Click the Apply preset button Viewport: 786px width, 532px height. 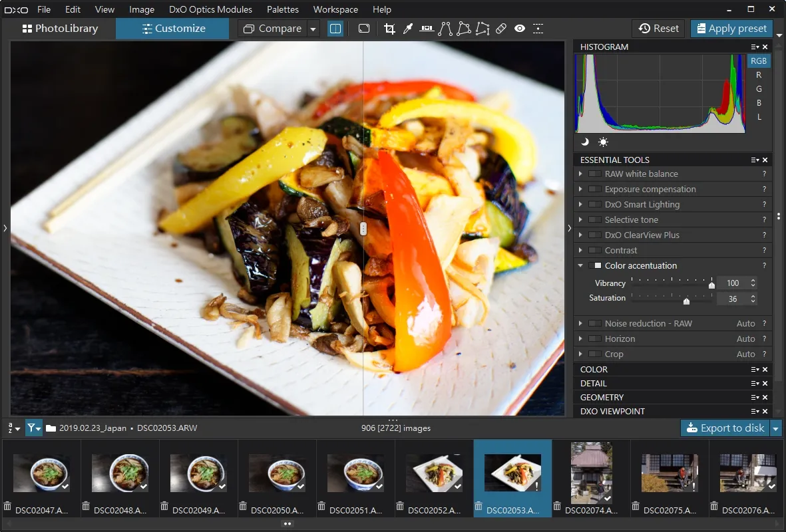(731, 29)
